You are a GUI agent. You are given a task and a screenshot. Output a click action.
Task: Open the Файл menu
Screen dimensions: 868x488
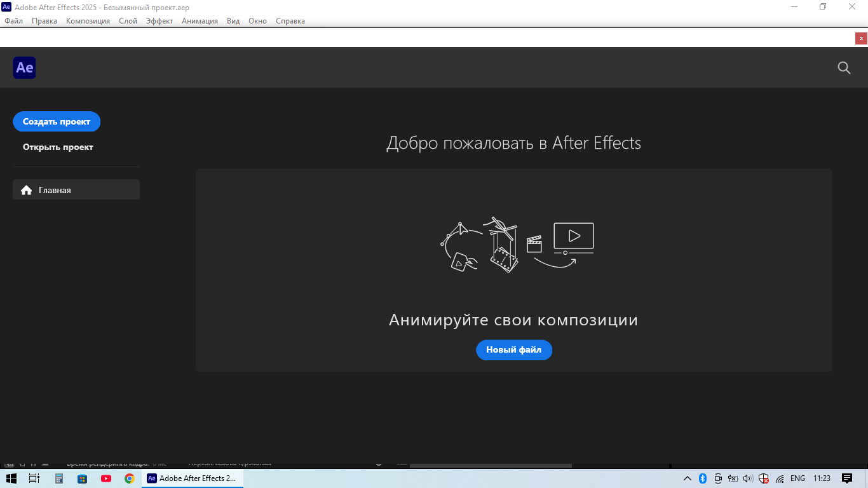(13, 21)
